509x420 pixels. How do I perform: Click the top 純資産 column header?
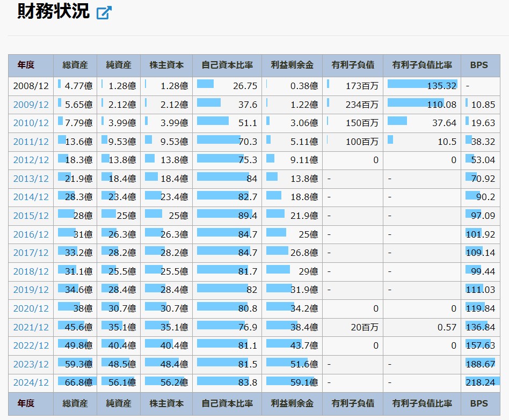click(119, 65)
